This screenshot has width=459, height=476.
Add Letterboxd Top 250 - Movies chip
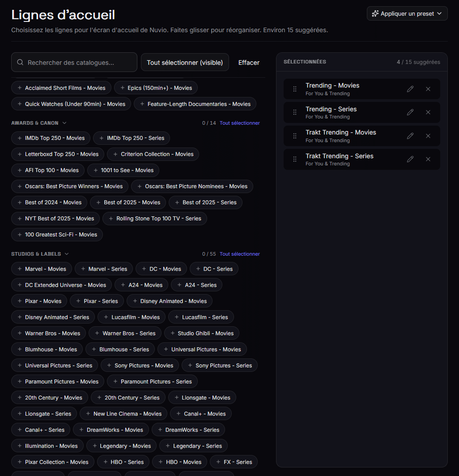point(58,154)
